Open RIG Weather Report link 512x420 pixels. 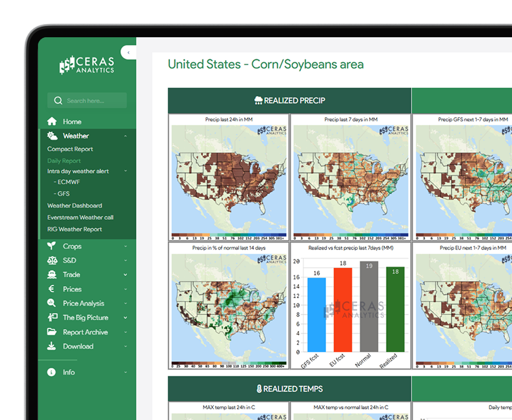[x=75, y=229]
